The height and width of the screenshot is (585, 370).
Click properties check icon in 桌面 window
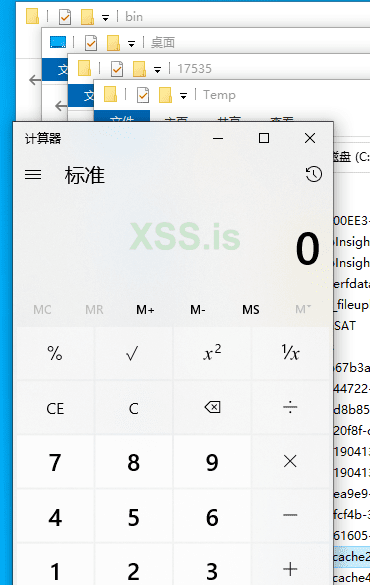(x=91, y=43)
